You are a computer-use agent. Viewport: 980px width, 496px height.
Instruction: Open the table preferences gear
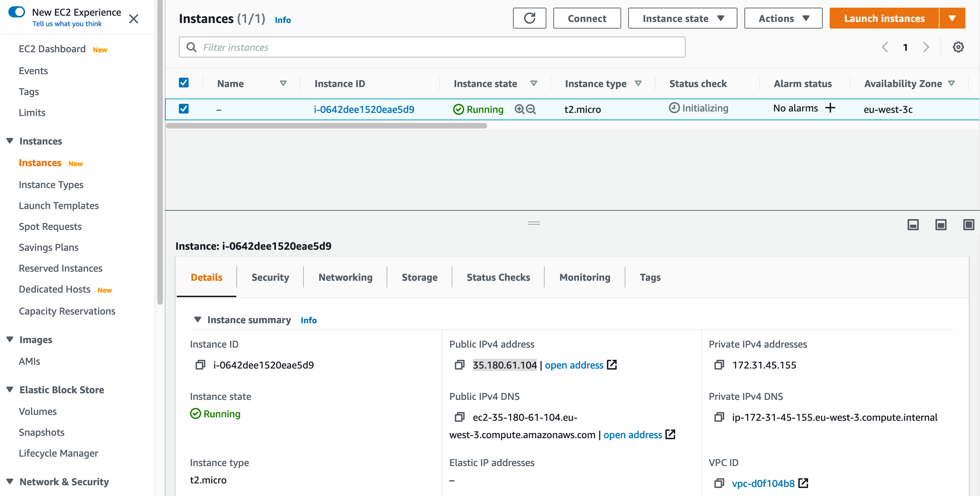[x=959, y=47]
